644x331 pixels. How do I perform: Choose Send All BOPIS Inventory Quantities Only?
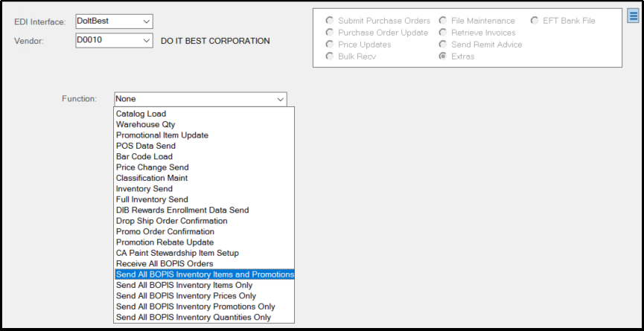pyautogui.click(x=194, y=318)
